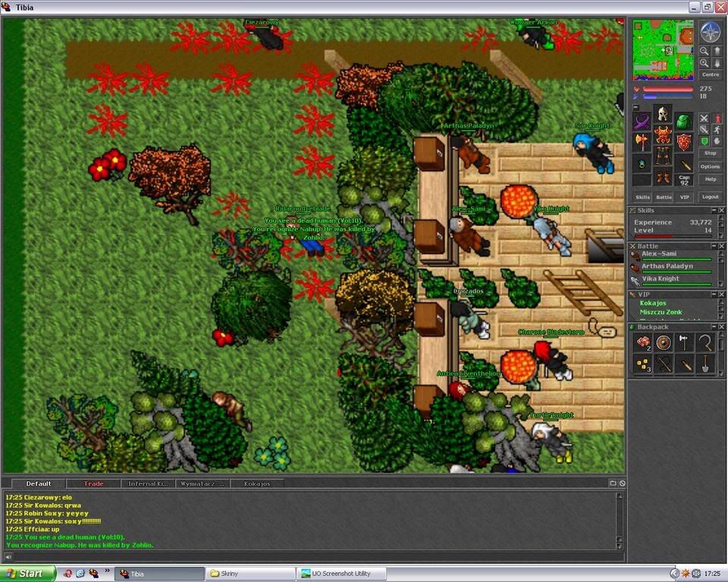Click the fishing rod in Backpack
This screenshot has height=582, width=728.
point(664,365)
